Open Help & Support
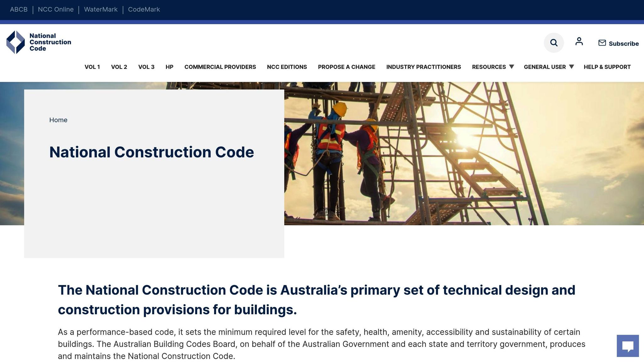Viewport: 644px width, 362px height. (607, 67)
